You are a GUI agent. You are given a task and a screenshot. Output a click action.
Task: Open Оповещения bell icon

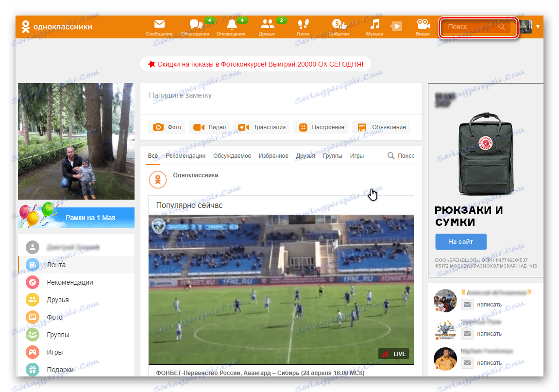tap(231, 24)
